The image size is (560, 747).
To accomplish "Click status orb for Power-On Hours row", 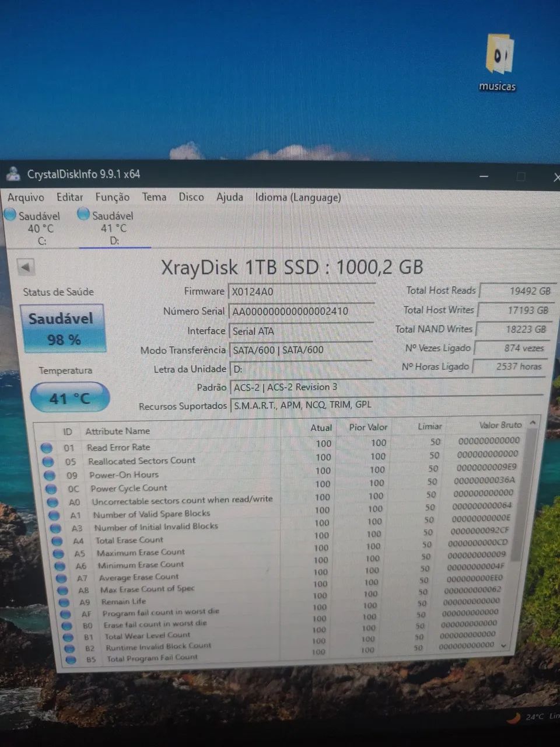I will pyautogui.click(x=50, y=476).
